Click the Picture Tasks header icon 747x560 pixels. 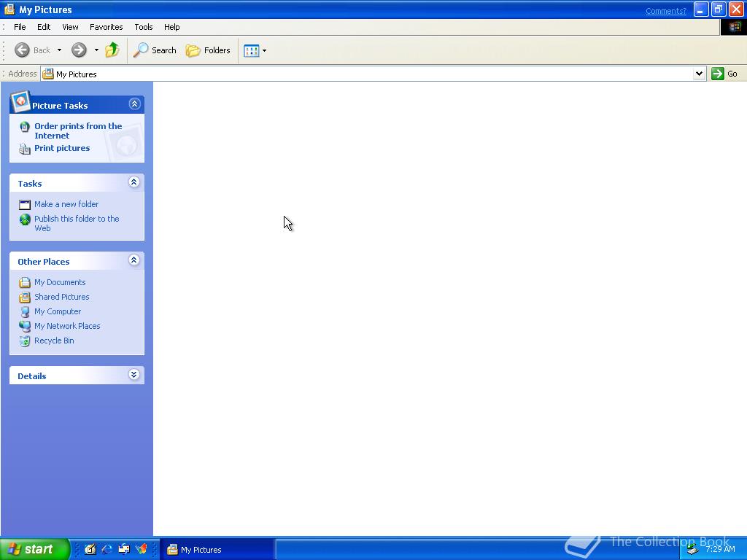(20, 101)
